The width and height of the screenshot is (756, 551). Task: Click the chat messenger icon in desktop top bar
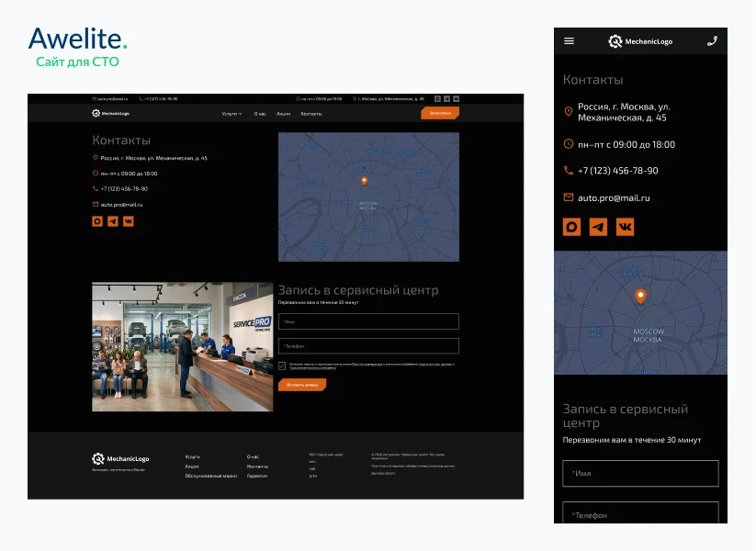[x=437, y=99]
